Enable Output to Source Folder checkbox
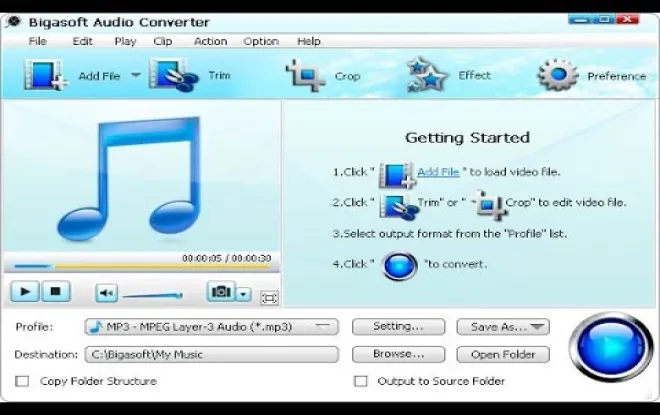This screenshot has width=660, height=415. point(360,381)
